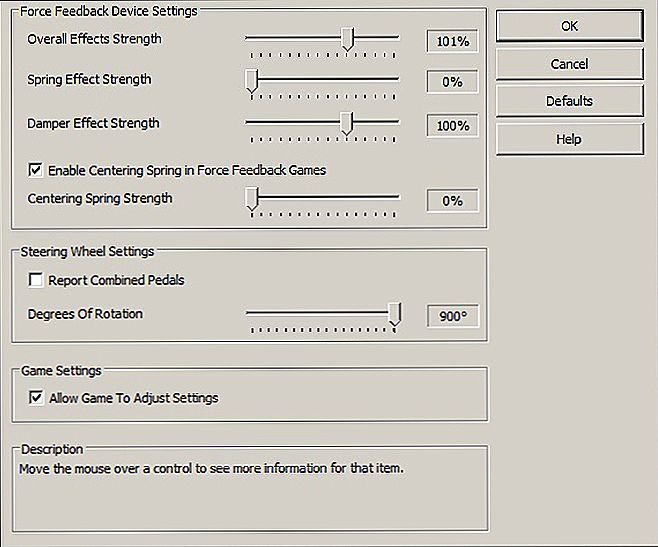Disable Allow Game To Adjust Settings
Viewport: 658px width, 547px height.
coord(36,397)
